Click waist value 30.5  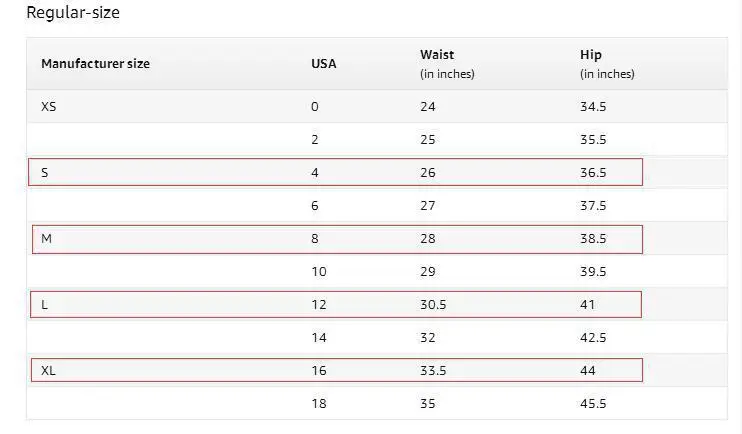coord(433,304)
